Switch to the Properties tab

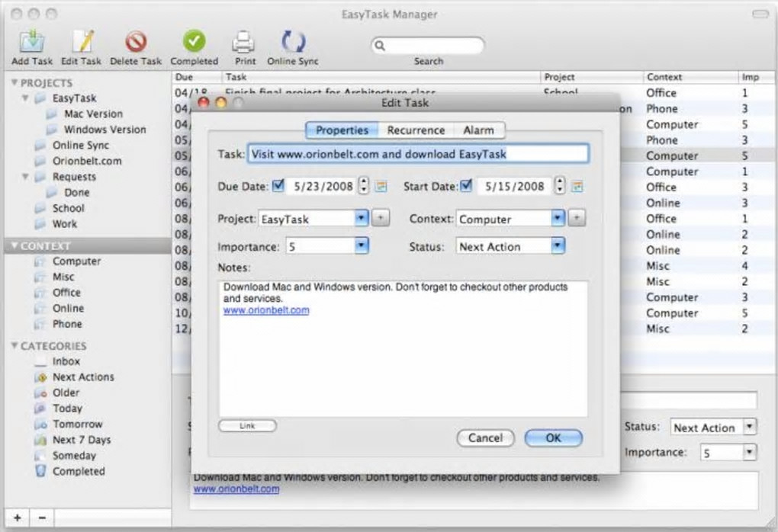pos(342,130)
